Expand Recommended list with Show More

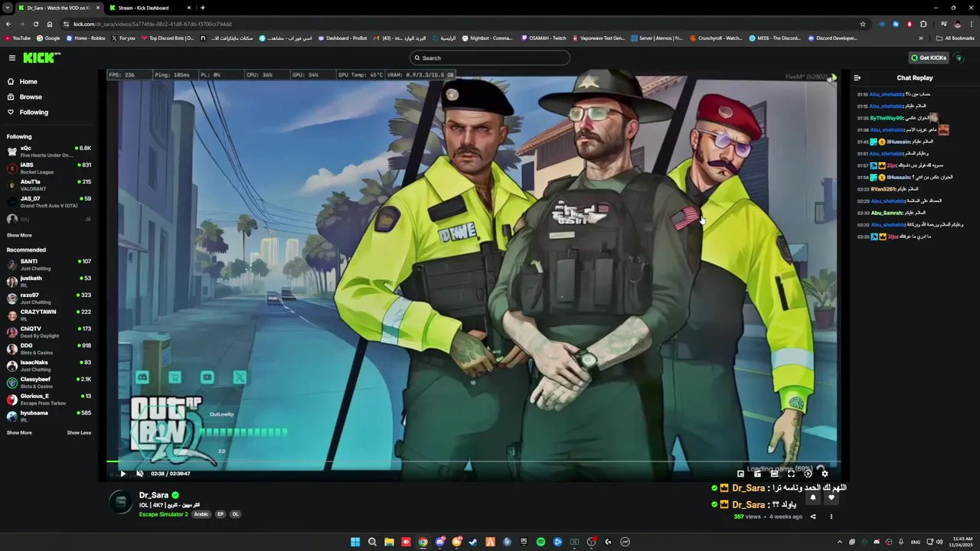[19, 433]
